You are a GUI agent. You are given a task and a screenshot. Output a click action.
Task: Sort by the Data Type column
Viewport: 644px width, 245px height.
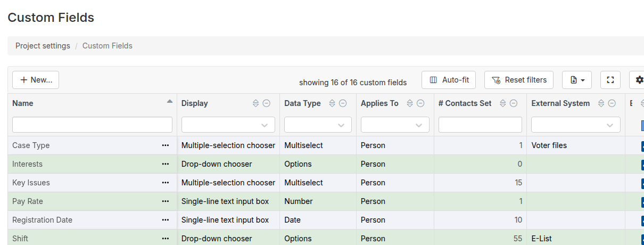pos(332,103)
